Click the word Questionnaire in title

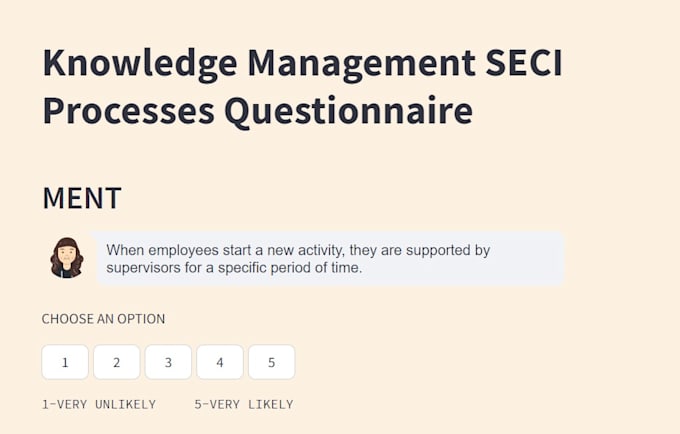point(348,111)
